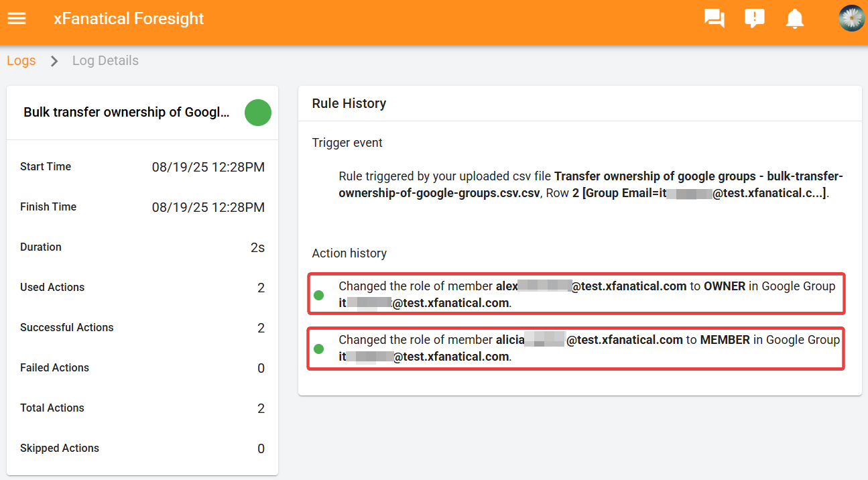The height and width of the screenshot is (480, 868).
Task: Click the Used Actions label
Action: point(52,288)
